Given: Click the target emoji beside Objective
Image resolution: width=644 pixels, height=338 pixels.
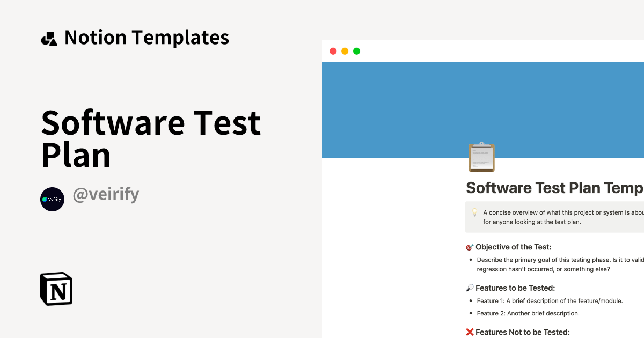Looking at the screenshot, I should pos(470,247).
